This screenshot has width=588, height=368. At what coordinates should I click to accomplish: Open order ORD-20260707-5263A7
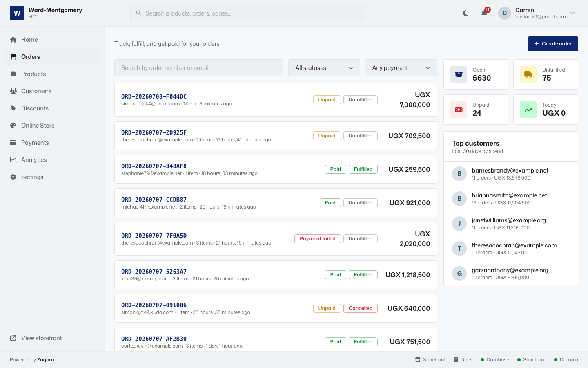[x=154, y=272]
